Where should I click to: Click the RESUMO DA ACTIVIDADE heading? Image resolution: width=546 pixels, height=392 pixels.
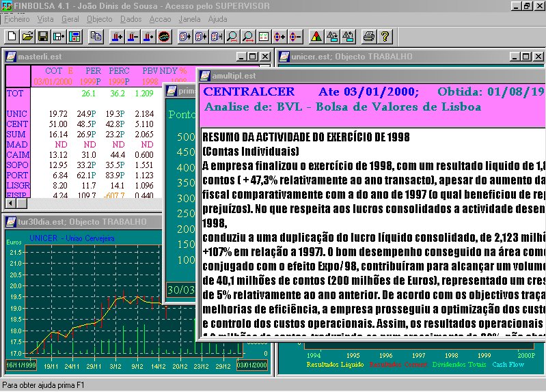pyautogui.click(x=306, y=137)
